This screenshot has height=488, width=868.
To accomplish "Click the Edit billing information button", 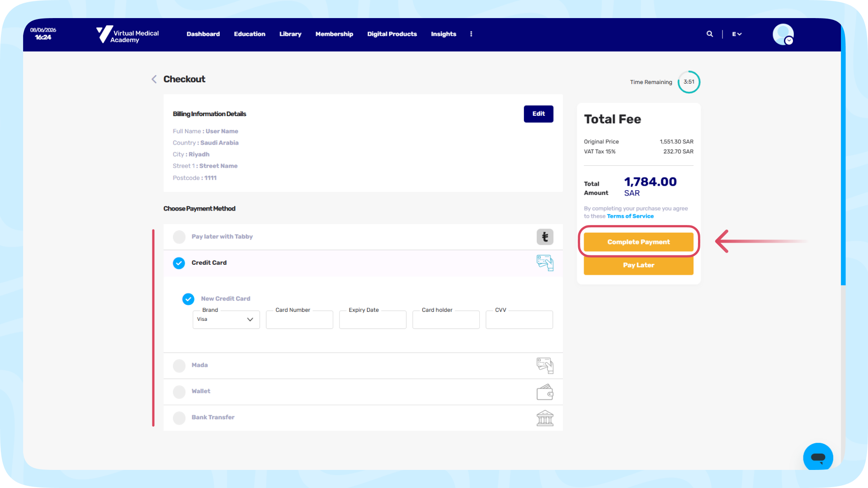I will 538,114.
